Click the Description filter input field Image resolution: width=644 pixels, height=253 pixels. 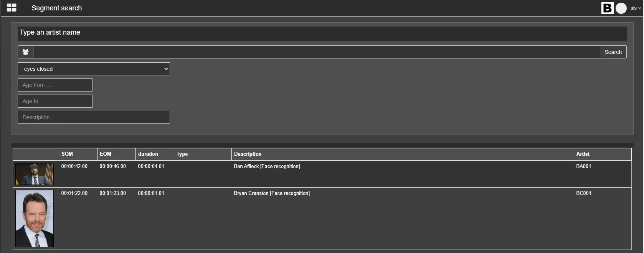pos(94,117)
